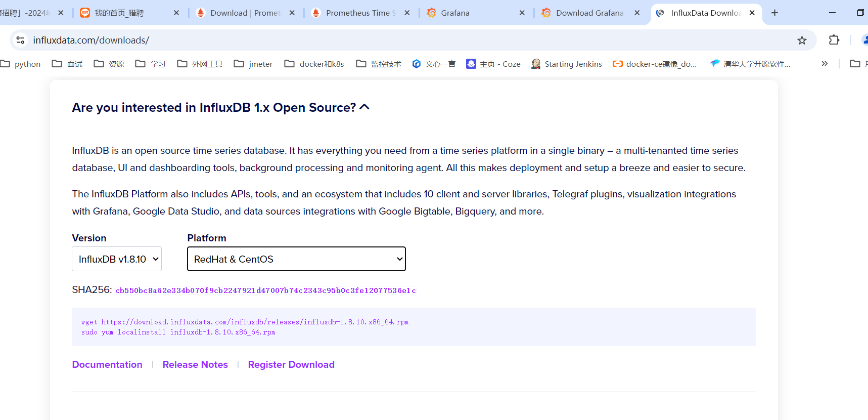The width and height of the screenshot is (868, 420).
Task: Open the 面试 bookmark folder
Action: click(67, 64)
